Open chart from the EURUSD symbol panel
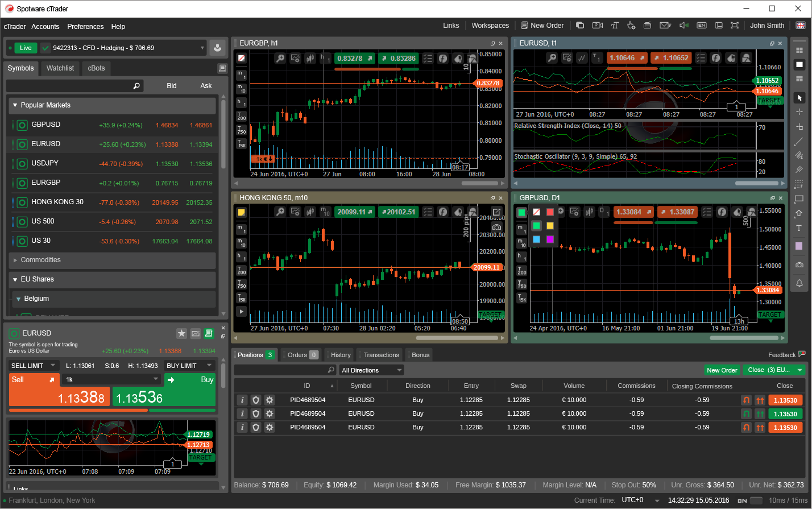The image size is (812, 509). point(196,333)
